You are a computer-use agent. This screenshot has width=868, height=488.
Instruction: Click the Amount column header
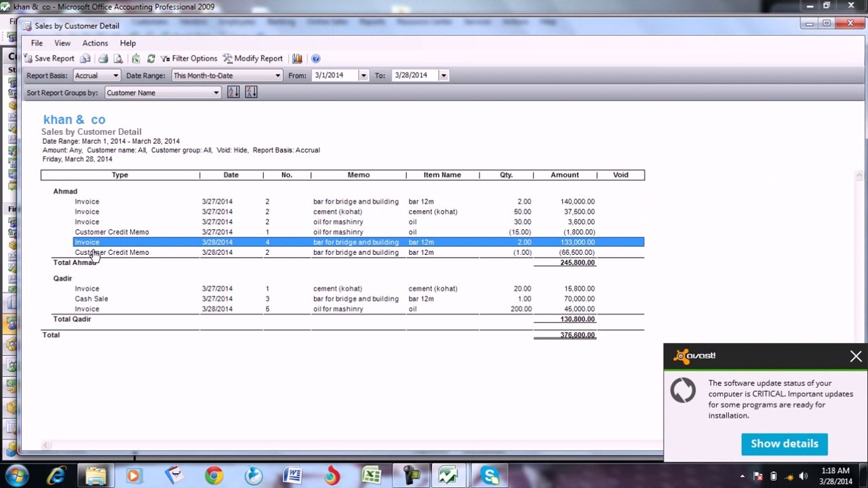pyautogui.click(x=565, y=175)
